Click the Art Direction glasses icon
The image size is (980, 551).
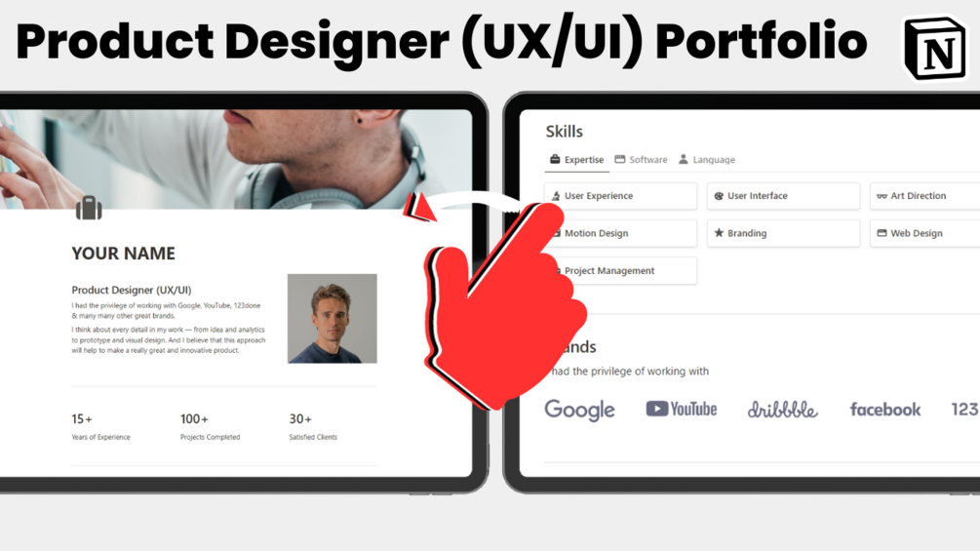coord(882,196)
